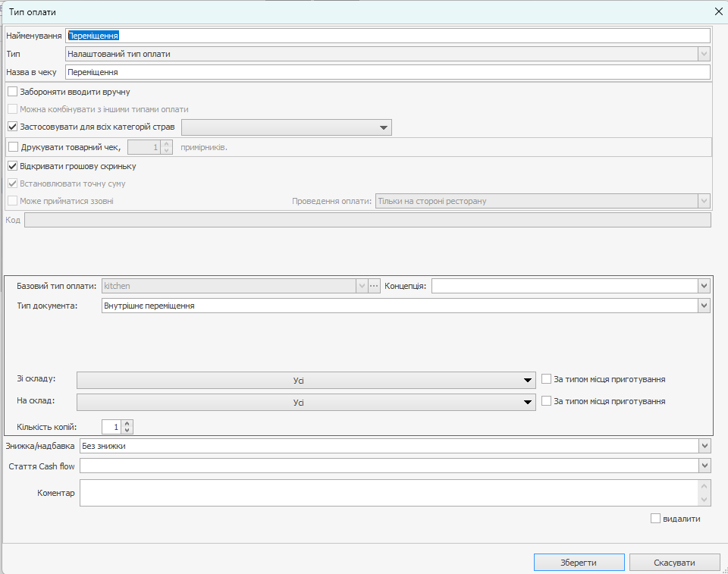Close the Тип оплати dialog window
This screenshot has width=728, height=574.
pos(718,12)
